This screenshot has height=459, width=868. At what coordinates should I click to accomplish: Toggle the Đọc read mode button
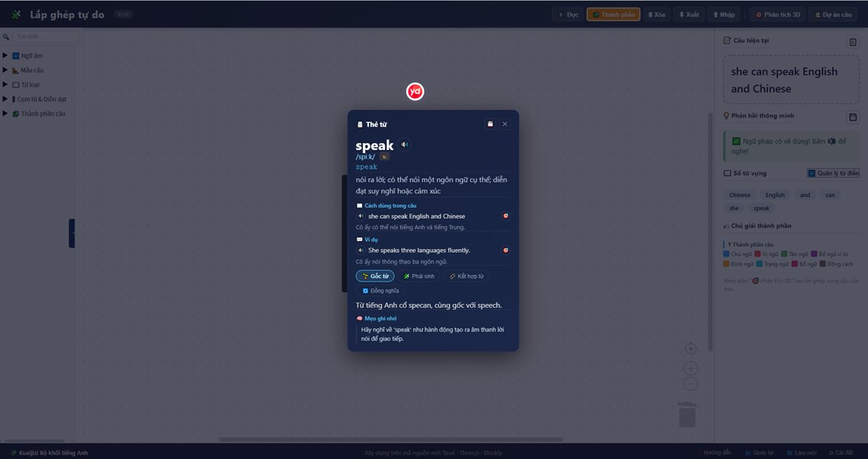(567, 14)
